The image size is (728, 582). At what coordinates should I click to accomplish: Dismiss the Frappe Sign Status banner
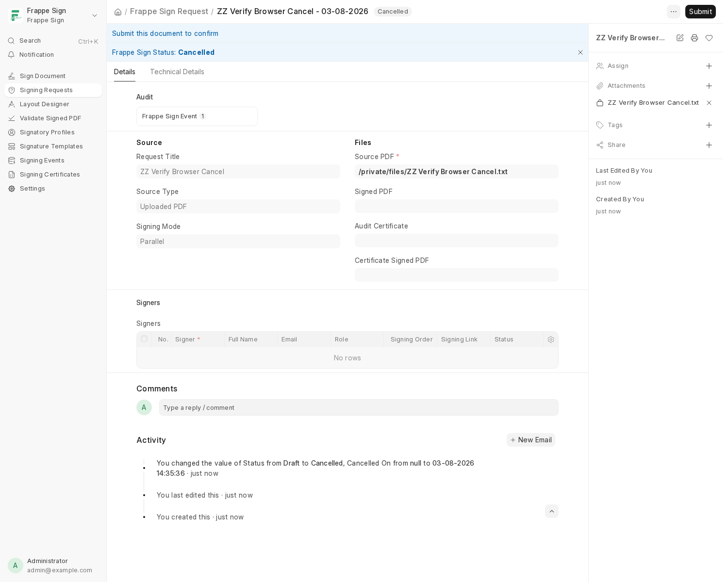coord(580,52)
